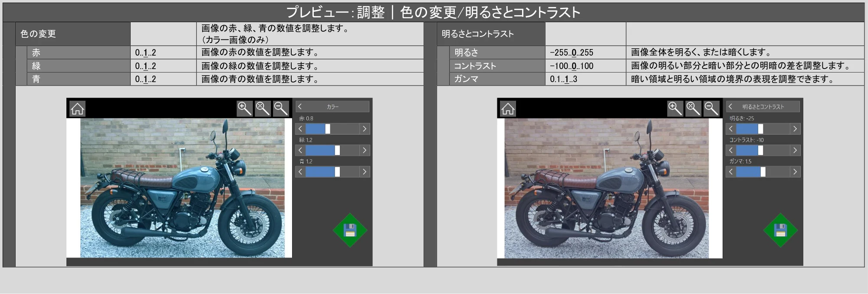Click the 0.1..1..3 range cell

pyautogui.click(x=585, y=79)
